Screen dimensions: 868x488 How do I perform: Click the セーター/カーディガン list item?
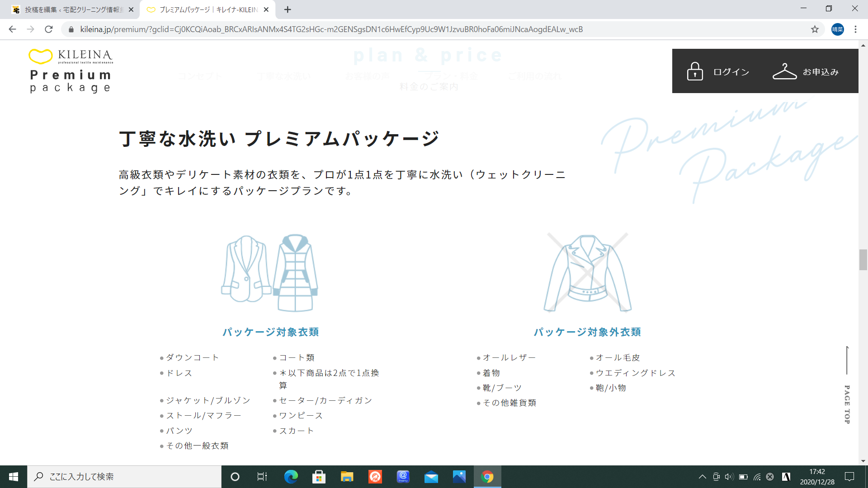click(x=325, y=400)
